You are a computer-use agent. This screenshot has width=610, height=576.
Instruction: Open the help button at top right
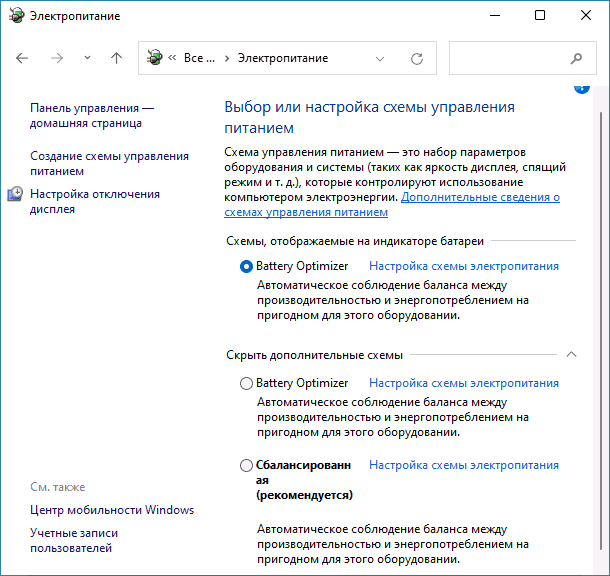582,89
